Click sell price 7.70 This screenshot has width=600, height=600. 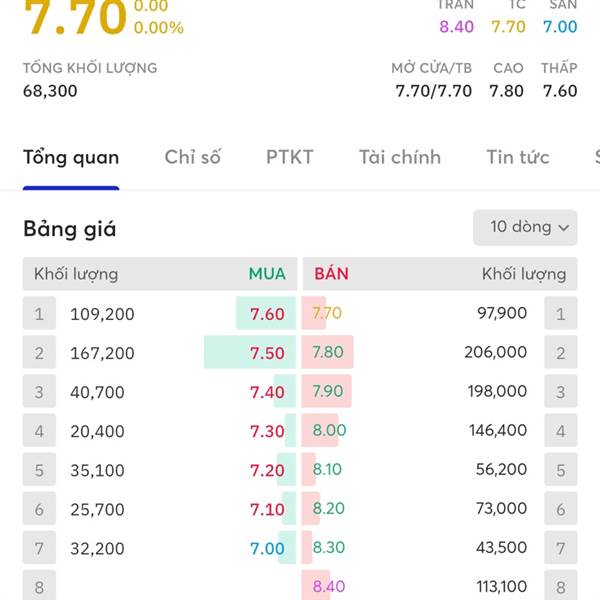[327, 313]
